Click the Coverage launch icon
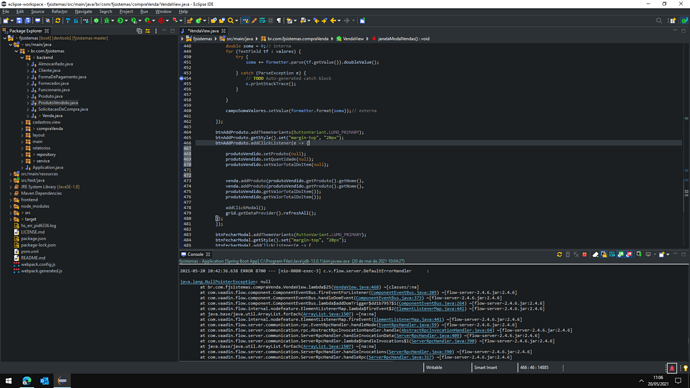 click(134, 21)
